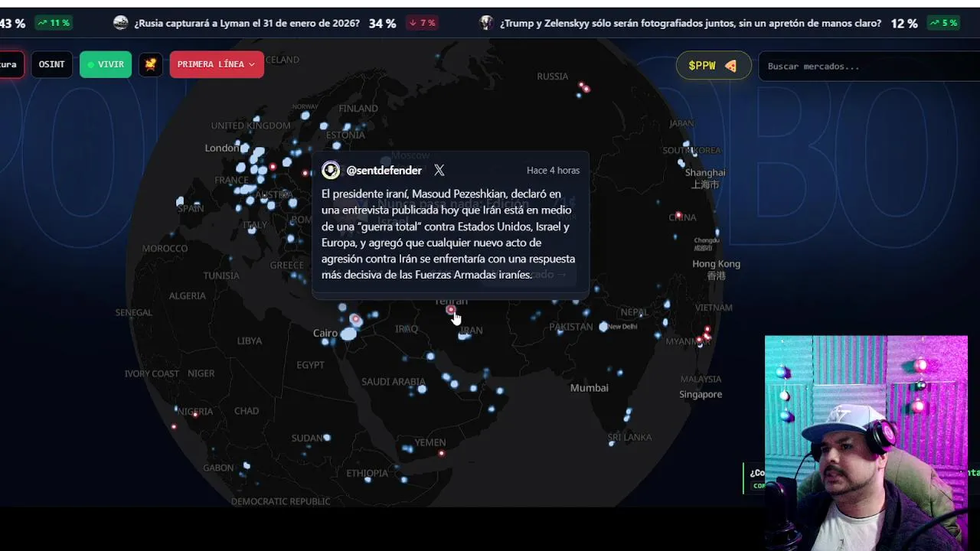Select the red-ringed marker northeast of Cairo
This screenshot has width=980, height=551.
pyautogui.click(x=355, y=319)
